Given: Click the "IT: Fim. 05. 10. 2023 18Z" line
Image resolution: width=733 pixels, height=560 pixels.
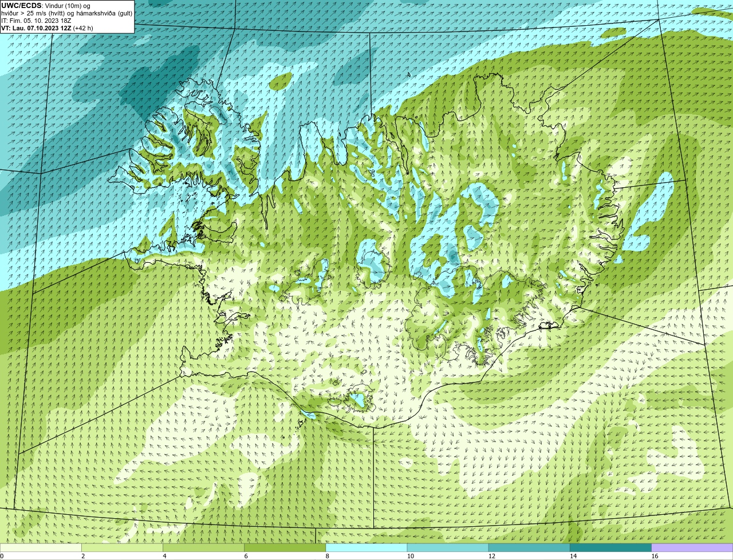Looking at the screenshot, I should click(x=36, y=21).
